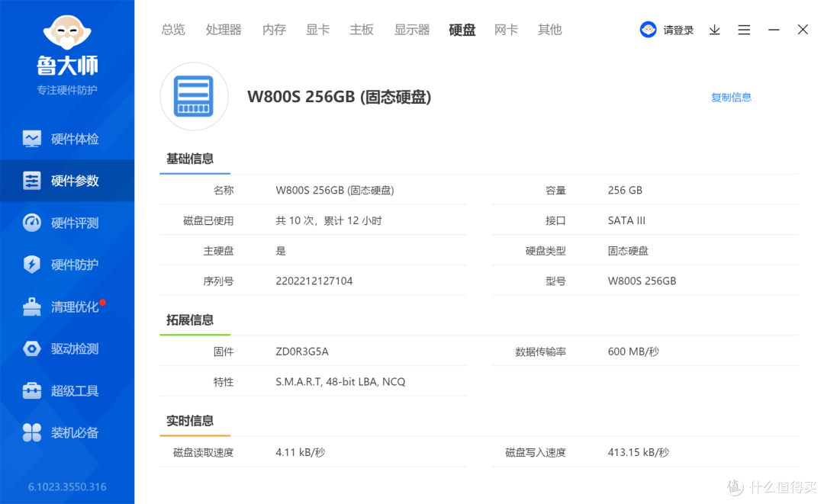Image resolution: width=824 pixels, height=504 pixels.
Task: Click the 基础信息 section header
Action: pyautogui.click(x=190, y=159)
